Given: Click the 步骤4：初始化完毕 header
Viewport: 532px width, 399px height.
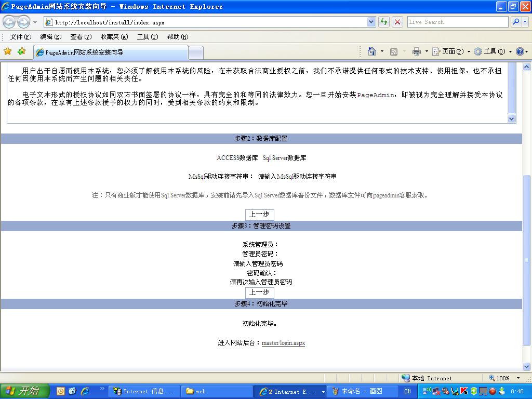Looking at the screenshot, I should tap(261, 303).
